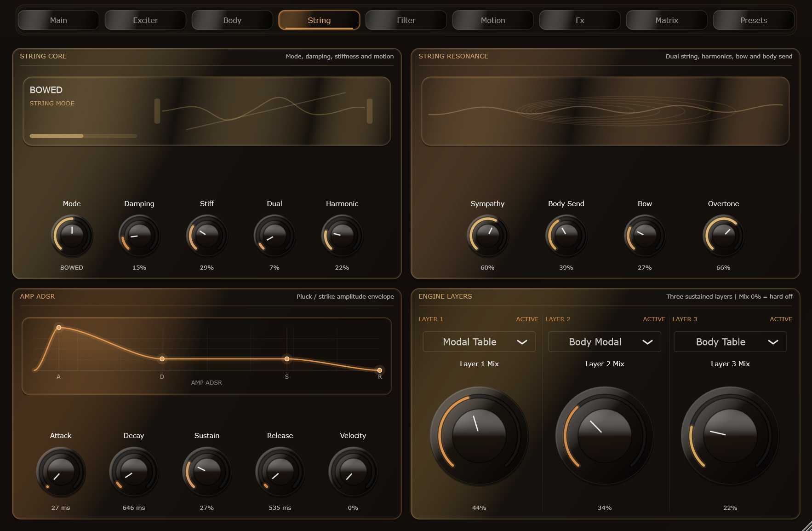The image size is (812, 531).
Task: Click the string resonance waveform display
Action: tap(605, 111)
